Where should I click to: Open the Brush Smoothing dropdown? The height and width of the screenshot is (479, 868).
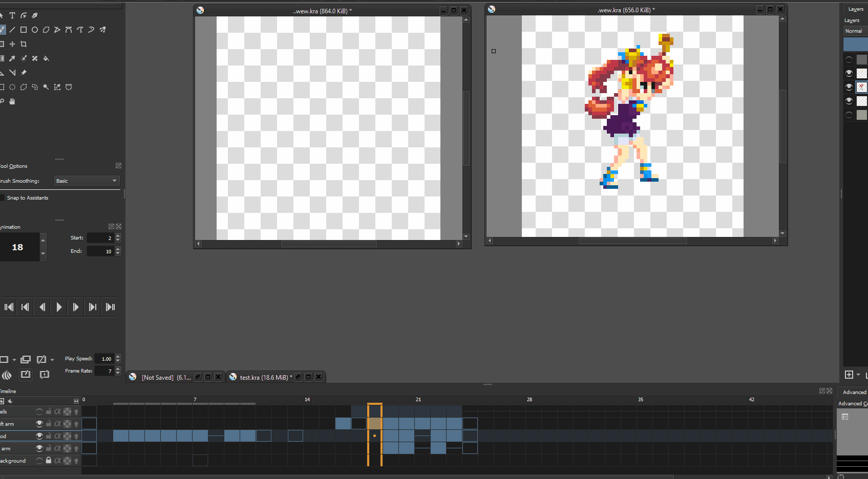(87, 181)
